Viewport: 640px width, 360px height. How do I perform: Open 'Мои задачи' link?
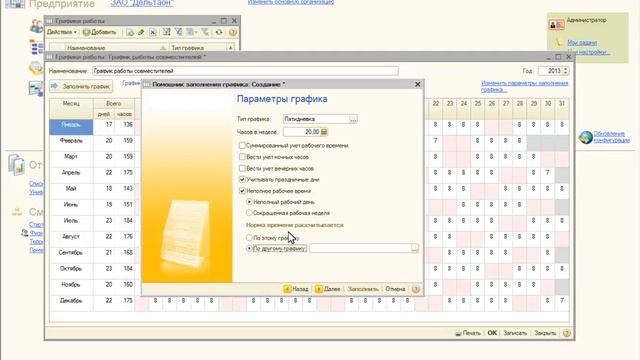click(x=582, y=42)
